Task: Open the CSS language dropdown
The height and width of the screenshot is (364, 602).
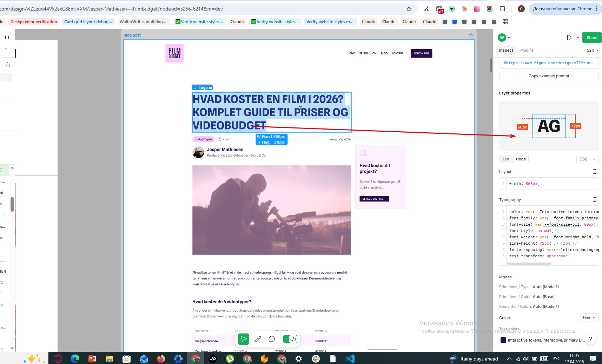Action: [x=587, y=159]
